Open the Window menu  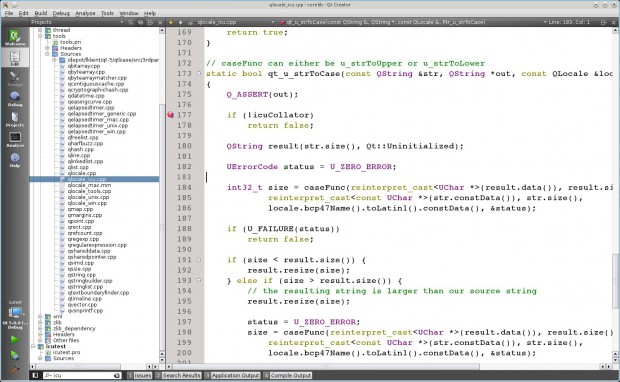point(129,13)
